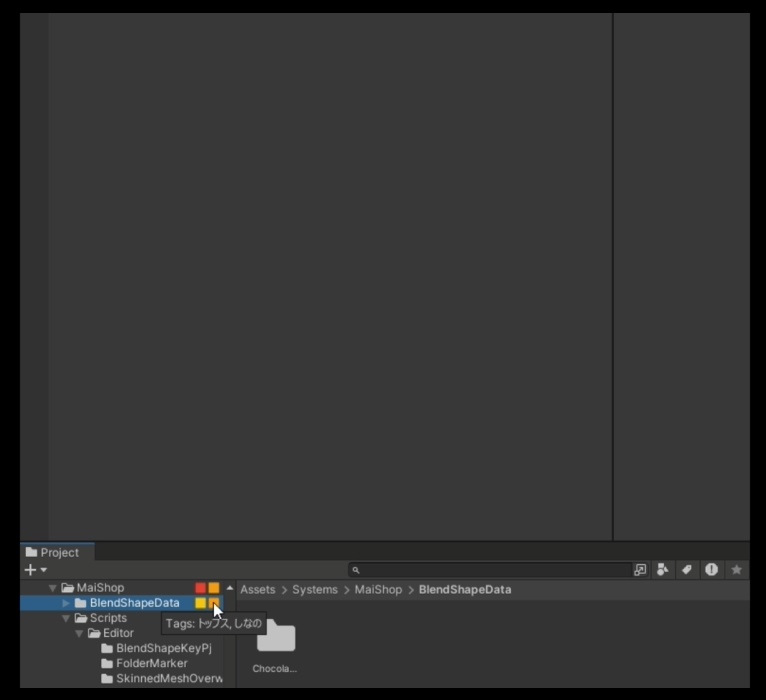Image resolution: width=766 pixels, height=700 pixels.
Task: Click BlendShapeData in breadcrumb
Action: pyautogui.click(x=465, y=590)
